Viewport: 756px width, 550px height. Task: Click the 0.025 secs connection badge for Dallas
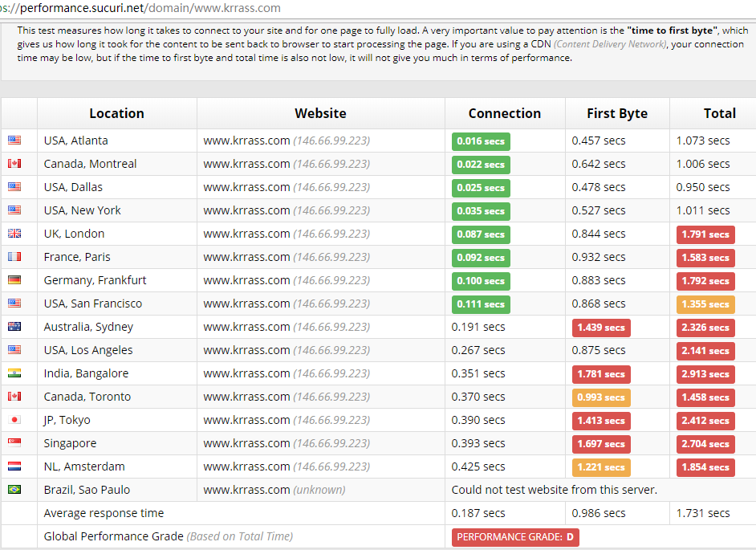pyautogui.click(x=481, y=188)
